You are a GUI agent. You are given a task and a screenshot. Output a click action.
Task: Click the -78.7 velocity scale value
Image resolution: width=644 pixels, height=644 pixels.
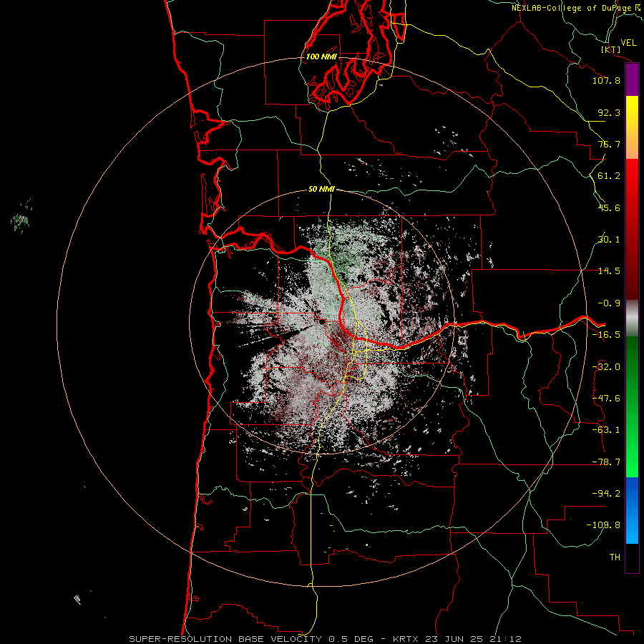pos(606,462)
